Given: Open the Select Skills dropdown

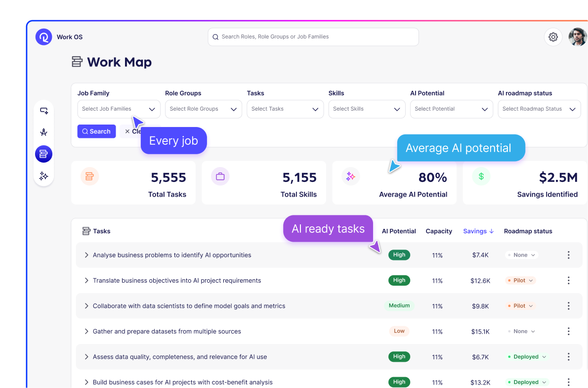Looking at the screenshot, I should point(367,109).
